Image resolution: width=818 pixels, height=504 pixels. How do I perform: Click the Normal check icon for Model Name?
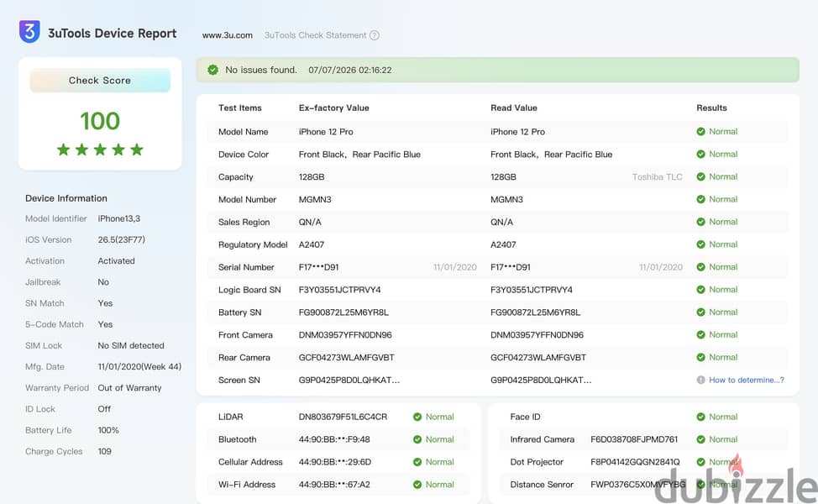[700, 132]
